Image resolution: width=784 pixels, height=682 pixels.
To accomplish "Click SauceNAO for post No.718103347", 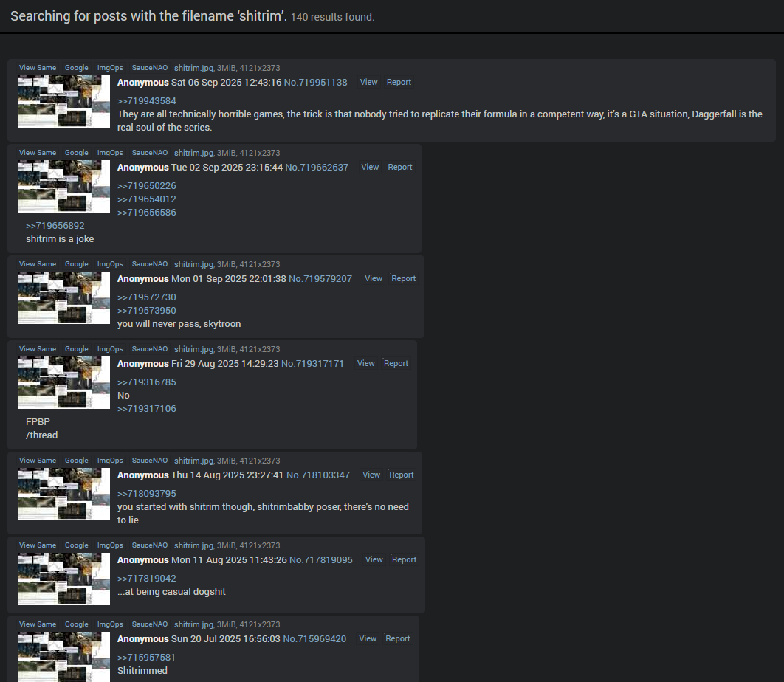I will [150, 461].
